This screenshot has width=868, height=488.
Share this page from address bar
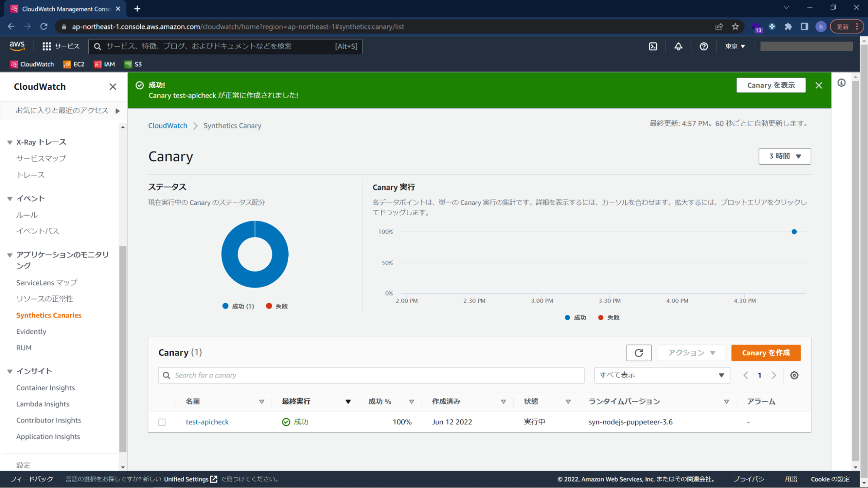click(x=719, y=27)
